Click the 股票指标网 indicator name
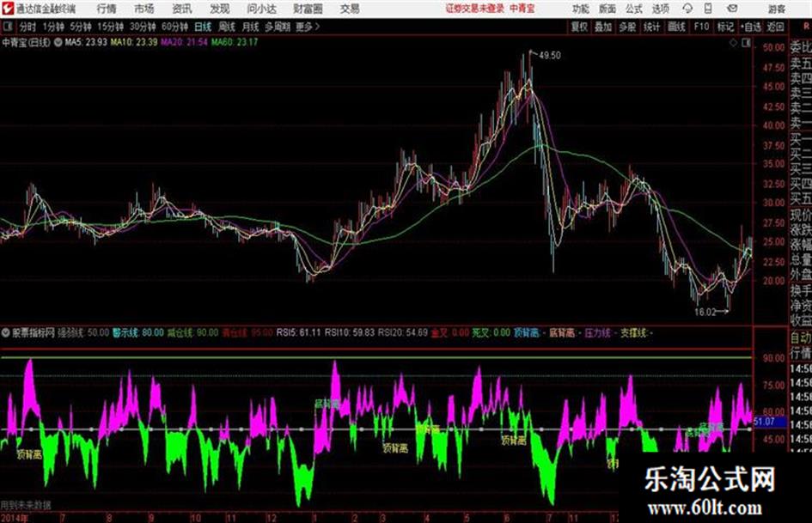The height and width of the screenshot is (523, 812). (34, 332)
